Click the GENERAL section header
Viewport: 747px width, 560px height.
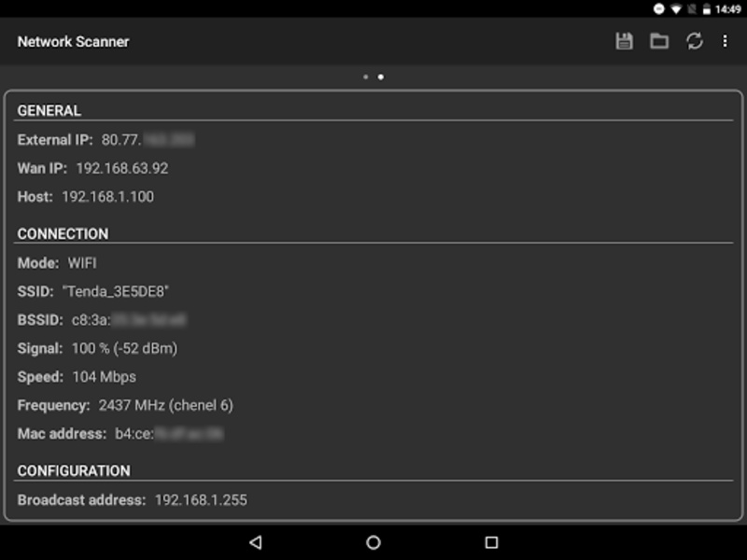click(x=49, y=110)
